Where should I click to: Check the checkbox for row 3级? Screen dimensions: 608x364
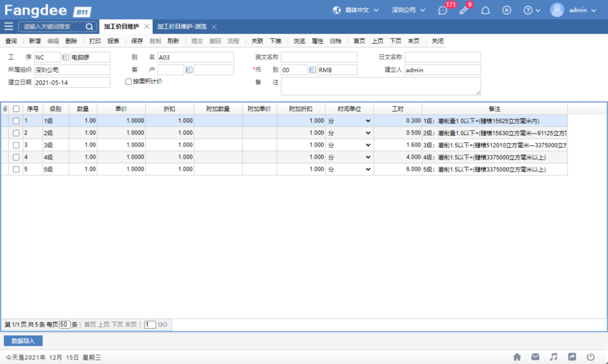16,145
